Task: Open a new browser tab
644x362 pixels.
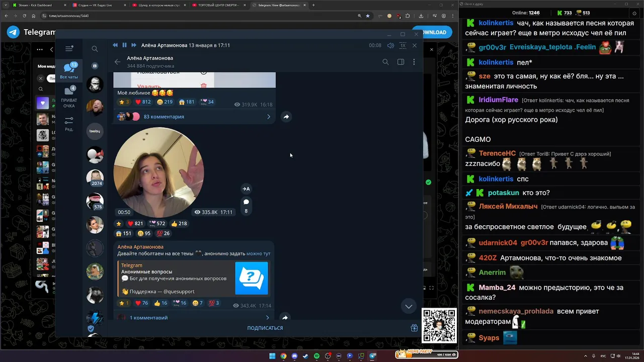Action: tap(313, 5)
